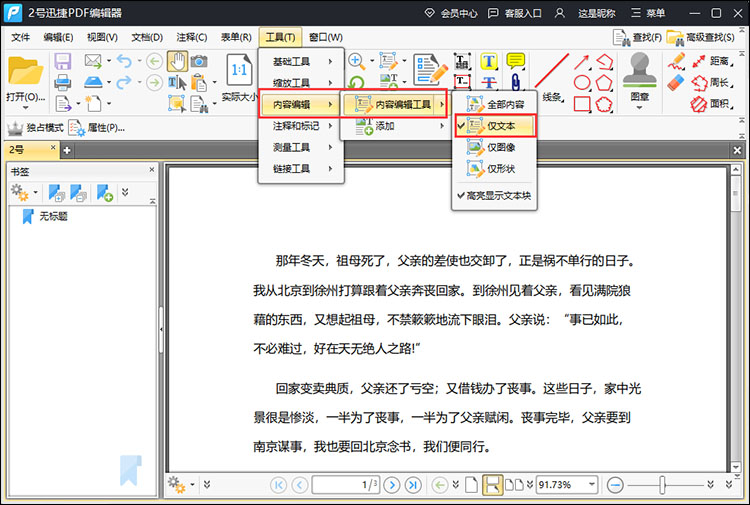Click the Zoom In magnifier icon
Viewport: 750px width, 505px height.
[x=356, y=61]
